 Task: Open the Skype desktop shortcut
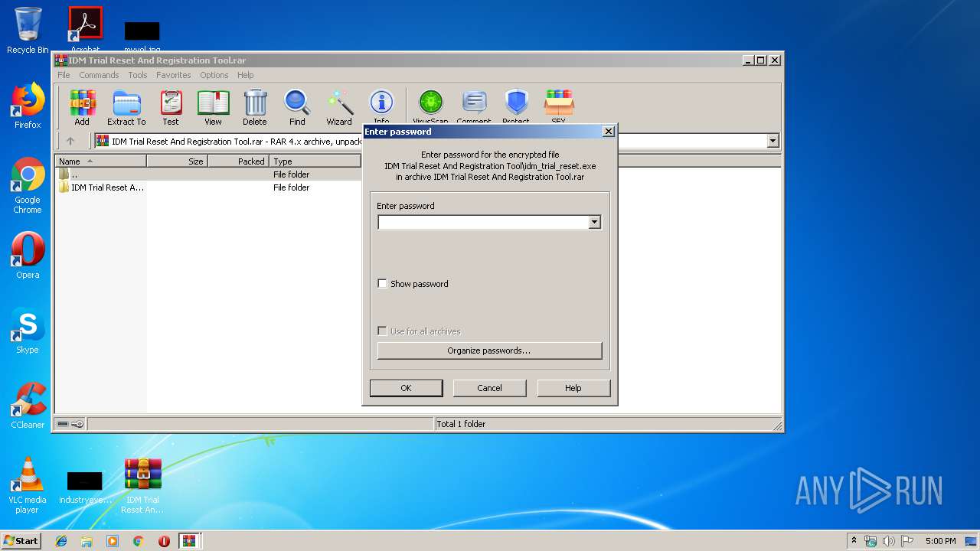pos(28,331)
